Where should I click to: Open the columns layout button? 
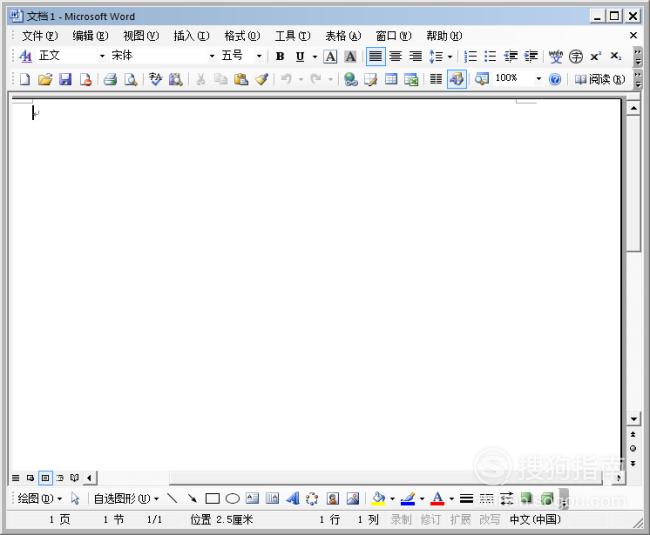(x=436, y=79)
